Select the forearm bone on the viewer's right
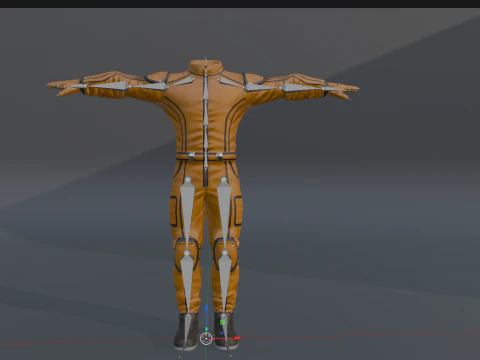480x360 pixels. coord(303,88)
